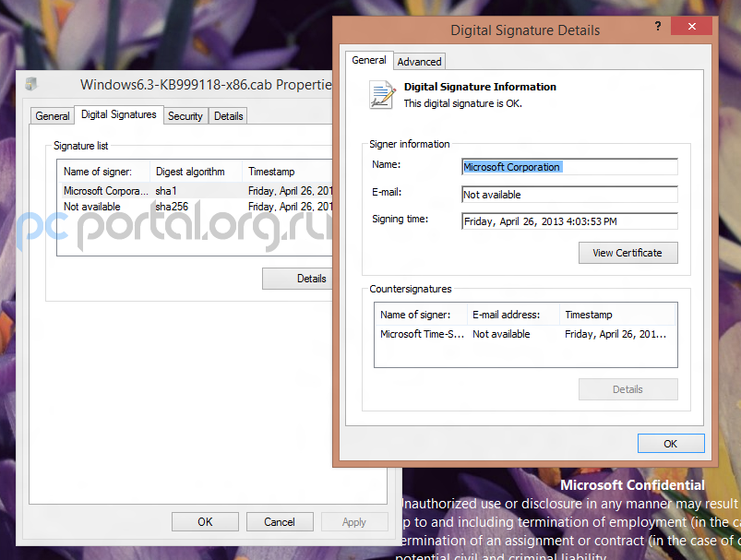Click the cab file icon in Properties title bar
This screenshot has width=741, height=560.
32,85
